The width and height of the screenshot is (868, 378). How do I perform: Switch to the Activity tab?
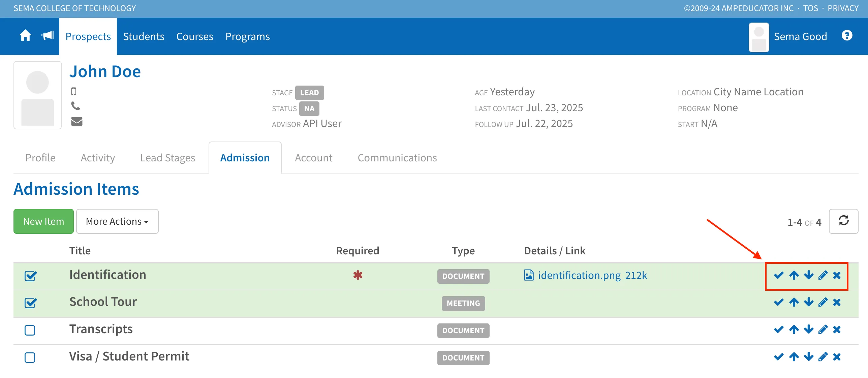click(x=98, y=158)
